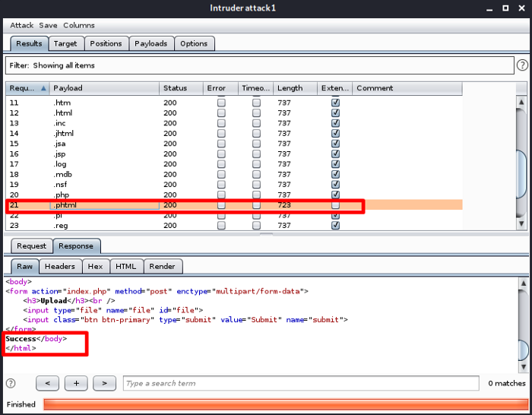Sort by Payload column header
The width and height of the screenshot is (532, 415).
(x=105, y=88)
